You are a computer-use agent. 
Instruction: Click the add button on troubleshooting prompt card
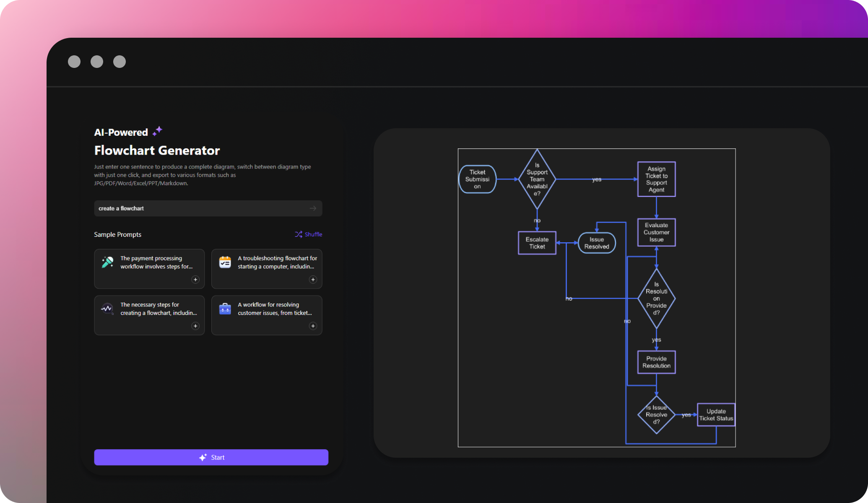click(313, 280)
